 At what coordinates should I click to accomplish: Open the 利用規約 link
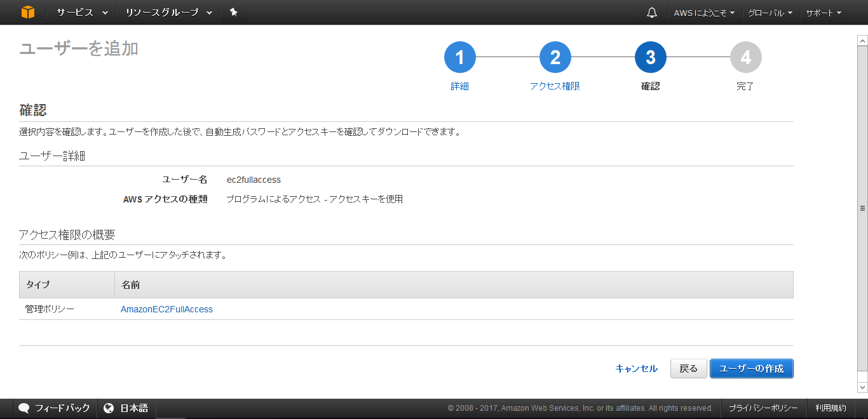click(831, 408)
